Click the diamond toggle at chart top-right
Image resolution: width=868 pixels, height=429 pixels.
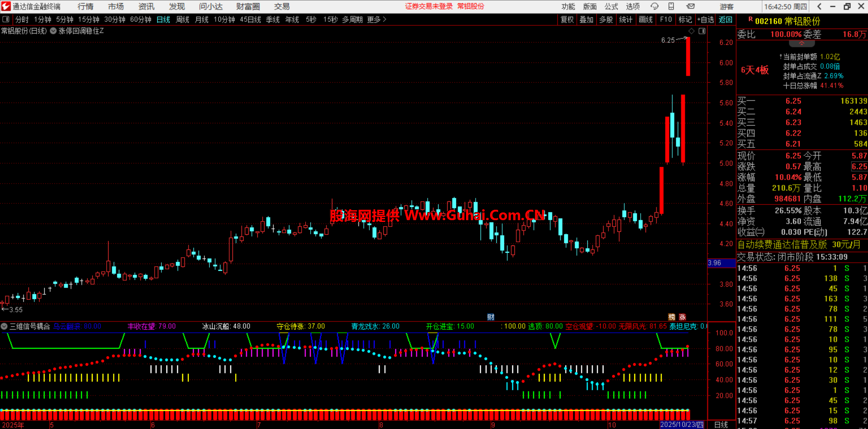(x=691, y=31)
